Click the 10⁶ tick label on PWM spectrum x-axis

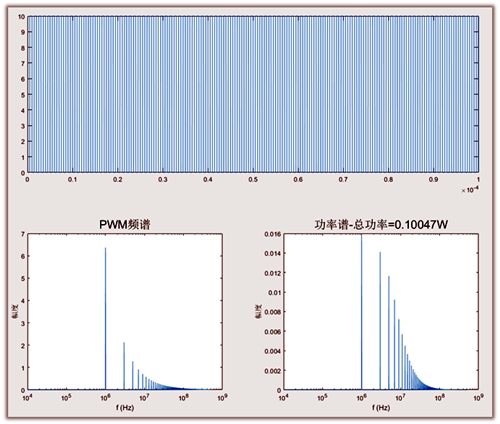click(105, 397)
